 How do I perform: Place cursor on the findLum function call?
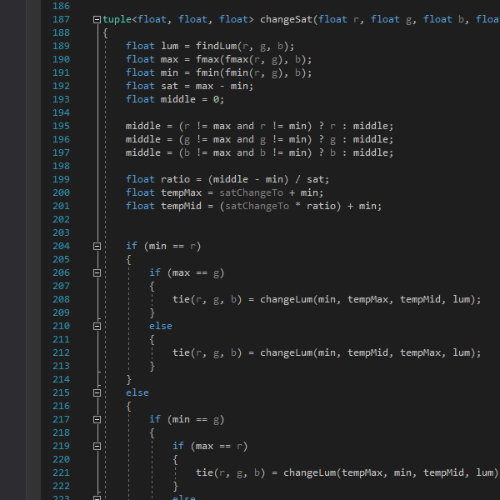tap(216, 46)
